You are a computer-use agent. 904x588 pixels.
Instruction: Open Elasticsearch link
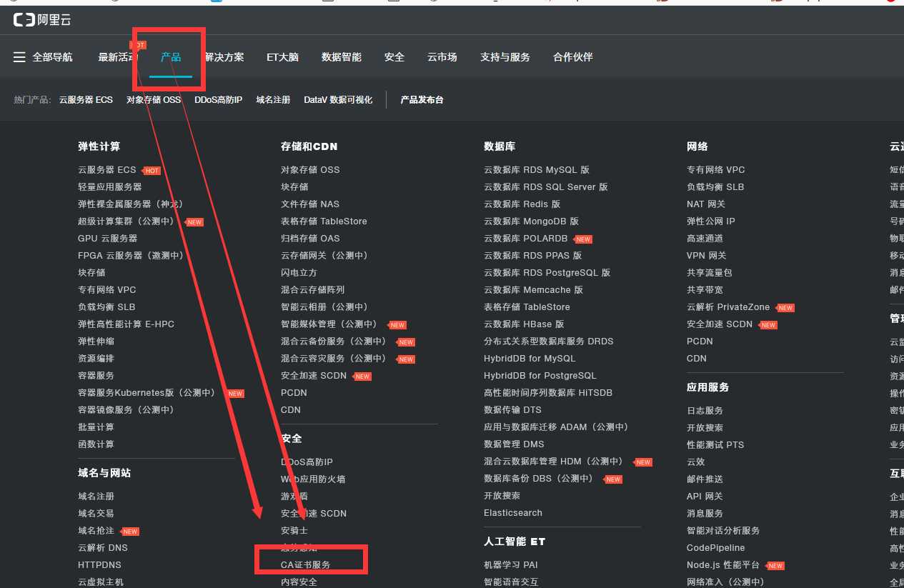(513, 513)
